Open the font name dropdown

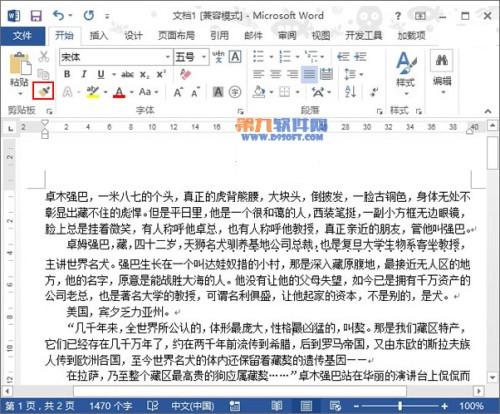click(x=168, y=57)
